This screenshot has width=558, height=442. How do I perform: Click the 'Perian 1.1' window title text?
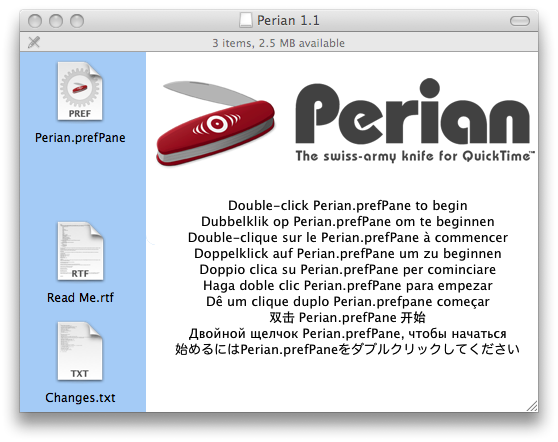pyautogui.click(x=288, y=20)
